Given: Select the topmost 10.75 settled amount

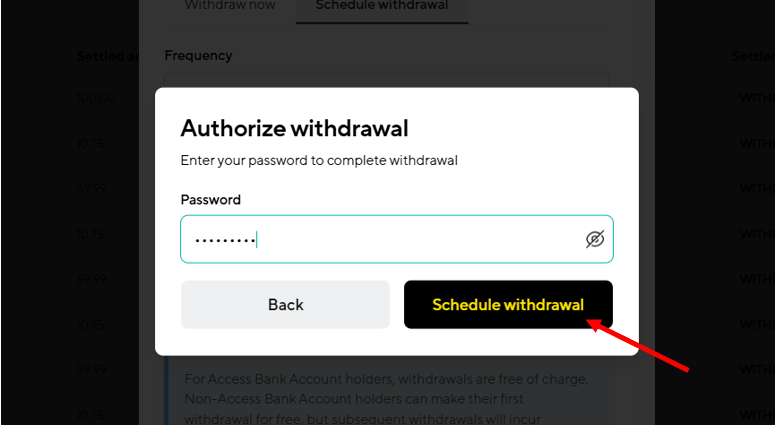Looking at the screenshot, I should coord(90,143).
